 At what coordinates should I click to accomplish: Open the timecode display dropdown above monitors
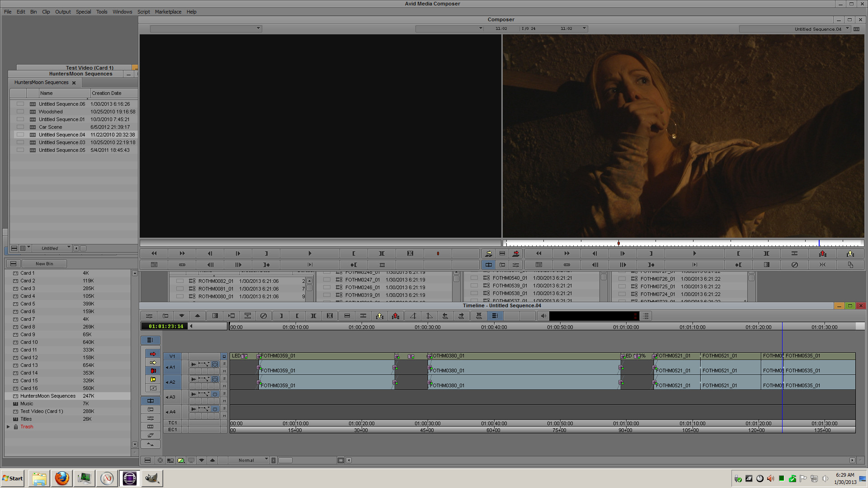[480, 28]
